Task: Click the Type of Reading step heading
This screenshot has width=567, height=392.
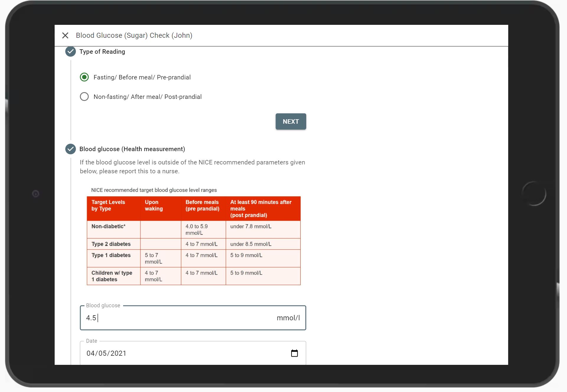Action: (102, 52)
